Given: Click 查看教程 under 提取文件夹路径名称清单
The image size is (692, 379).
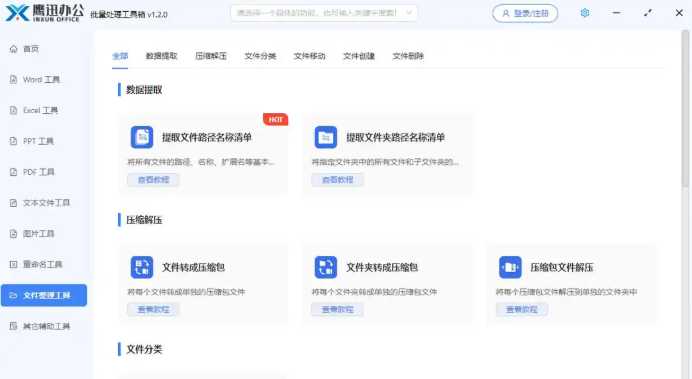Looking at the screenshot, I should pyautogui.click(x=338, y=180).
